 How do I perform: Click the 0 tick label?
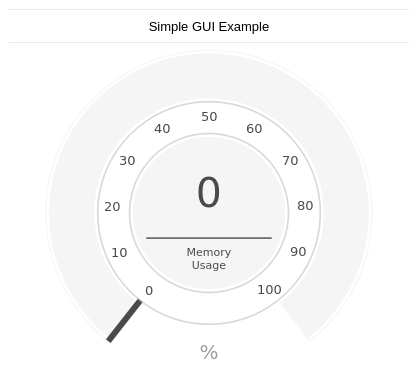[149, 291]
